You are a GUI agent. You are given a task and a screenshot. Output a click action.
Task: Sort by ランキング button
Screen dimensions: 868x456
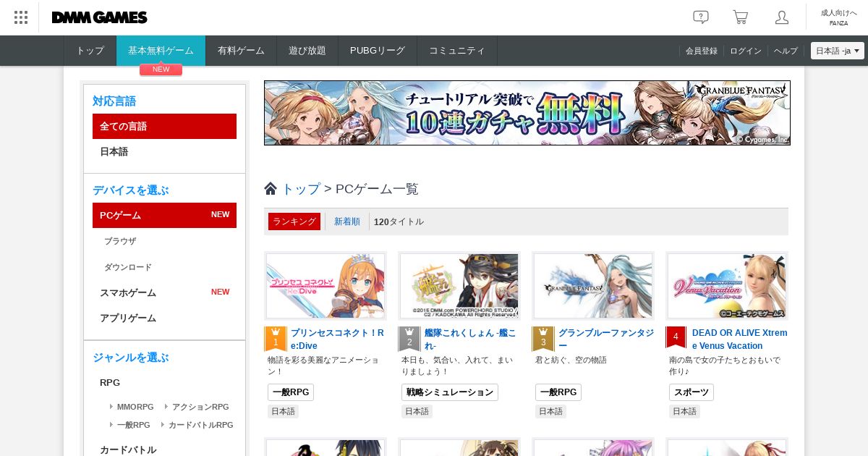pos(294,221)
